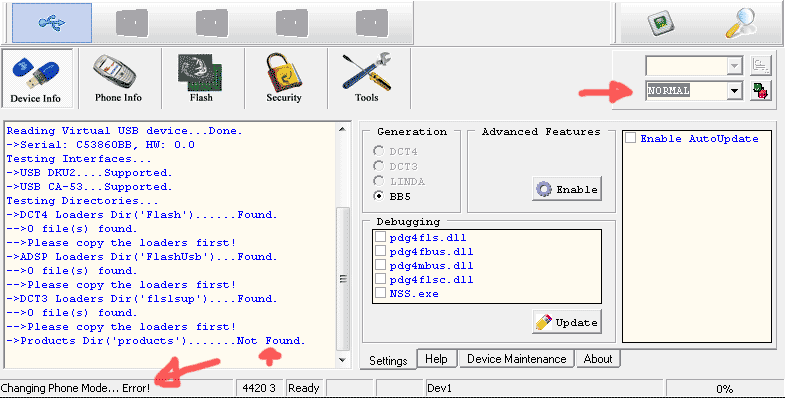Open the Phone Info section

(x=118, y=79)
